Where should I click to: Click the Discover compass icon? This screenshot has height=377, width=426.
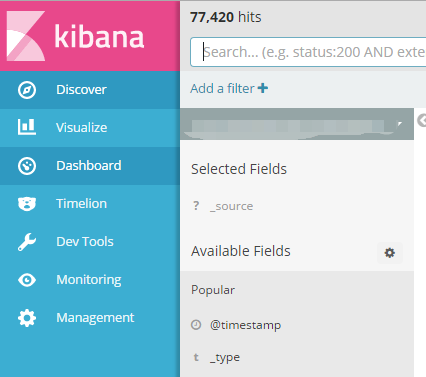[x=27, y=90]
